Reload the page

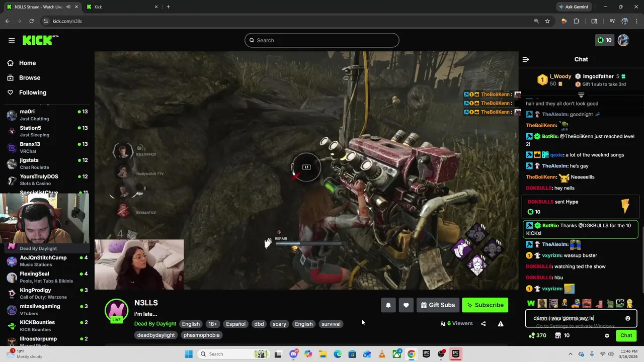31,21
